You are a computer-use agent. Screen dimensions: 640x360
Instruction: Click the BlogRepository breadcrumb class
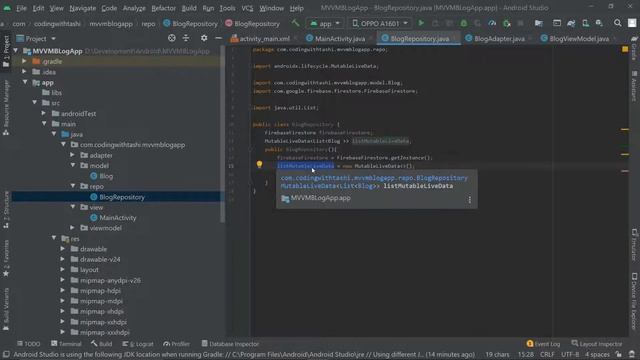(x=190, y=24)
